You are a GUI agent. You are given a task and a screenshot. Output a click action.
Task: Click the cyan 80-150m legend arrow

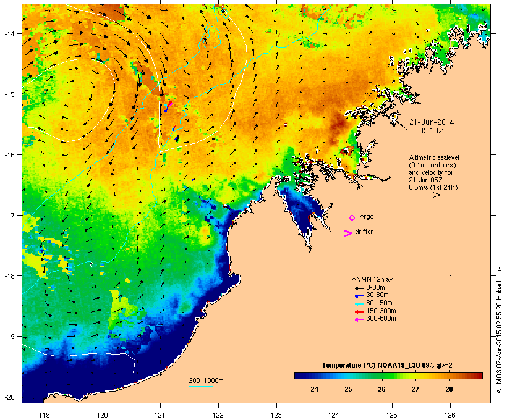pos(359,304)
